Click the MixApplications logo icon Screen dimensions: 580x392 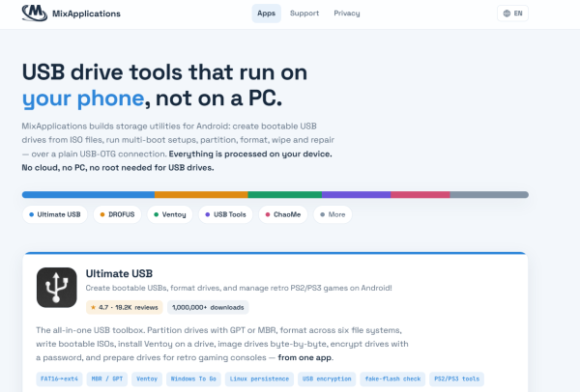point(35,14)
